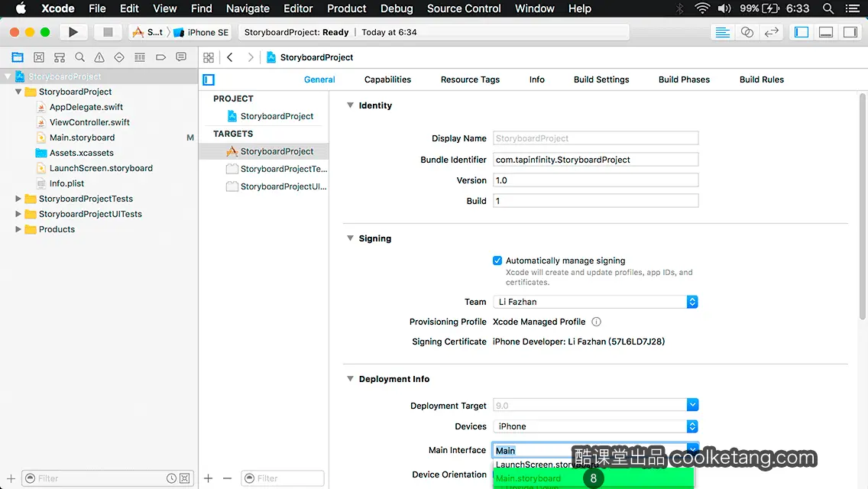Choose Main.storyboard from the interface list
868x489 pixels.
[x=594, y=478]
